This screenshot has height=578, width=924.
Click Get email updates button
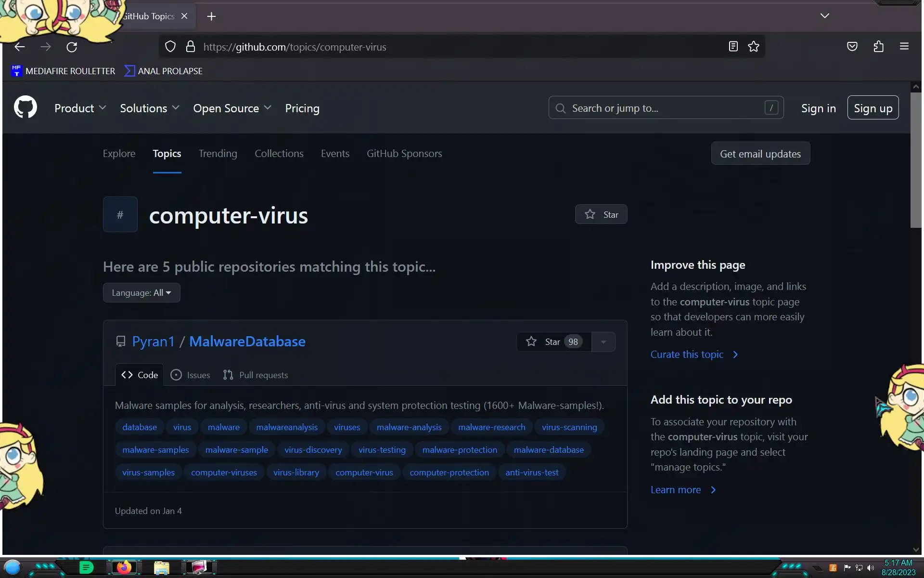tap(760, 154)
